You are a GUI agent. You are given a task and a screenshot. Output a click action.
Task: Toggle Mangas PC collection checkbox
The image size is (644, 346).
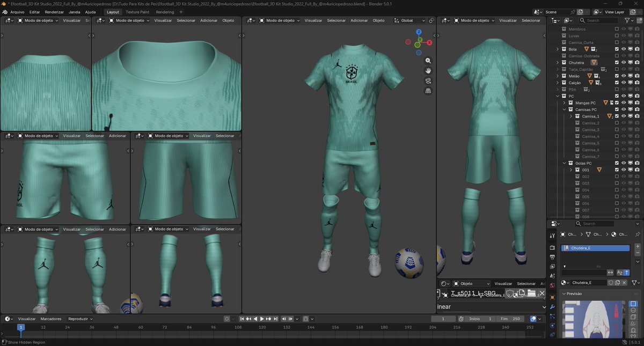click(617, 102)
